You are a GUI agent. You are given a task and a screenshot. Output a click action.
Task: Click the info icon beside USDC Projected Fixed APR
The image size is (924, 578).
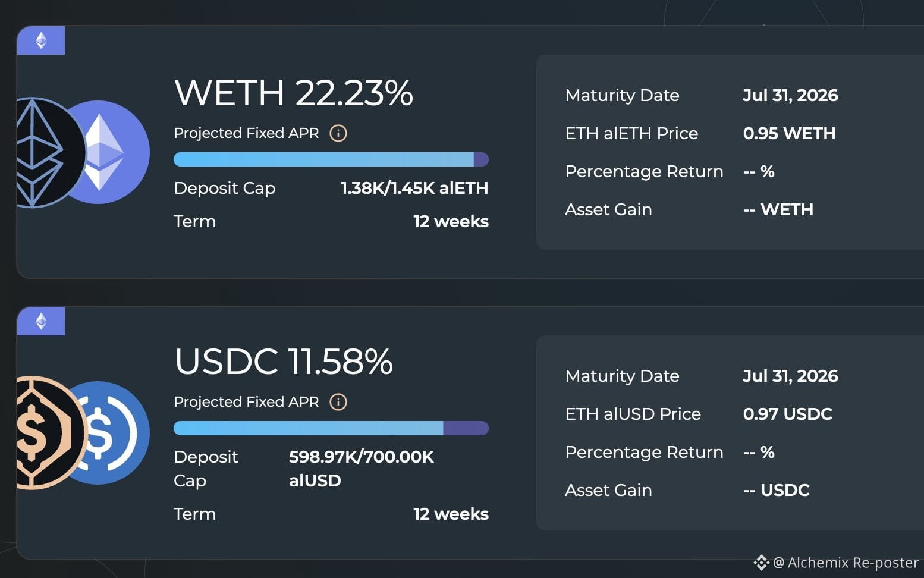338,402
